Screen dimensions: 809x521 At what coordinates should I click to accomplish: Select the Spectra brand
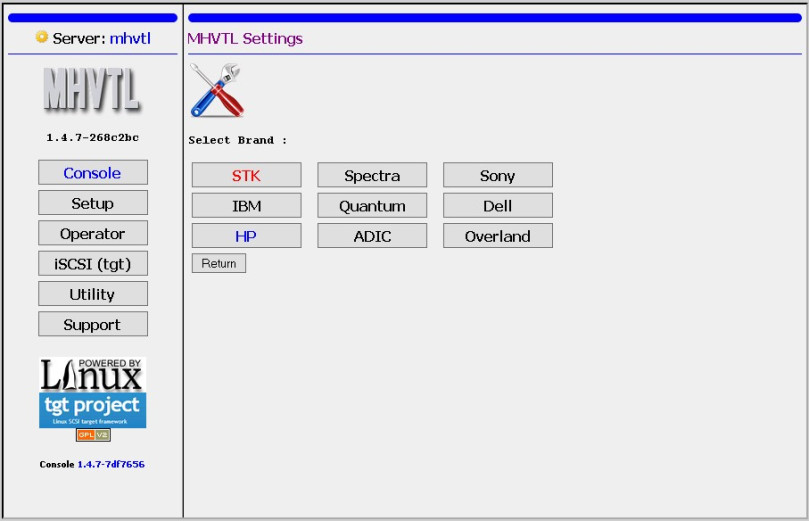click(x=372, y=175)
